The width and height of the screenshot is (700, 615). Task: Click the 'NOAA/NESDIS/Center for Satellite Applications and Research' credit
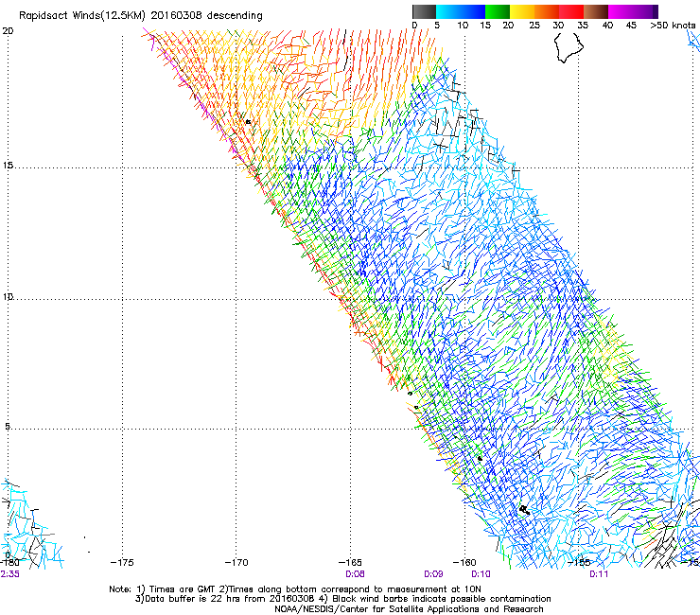pos(409,609)
